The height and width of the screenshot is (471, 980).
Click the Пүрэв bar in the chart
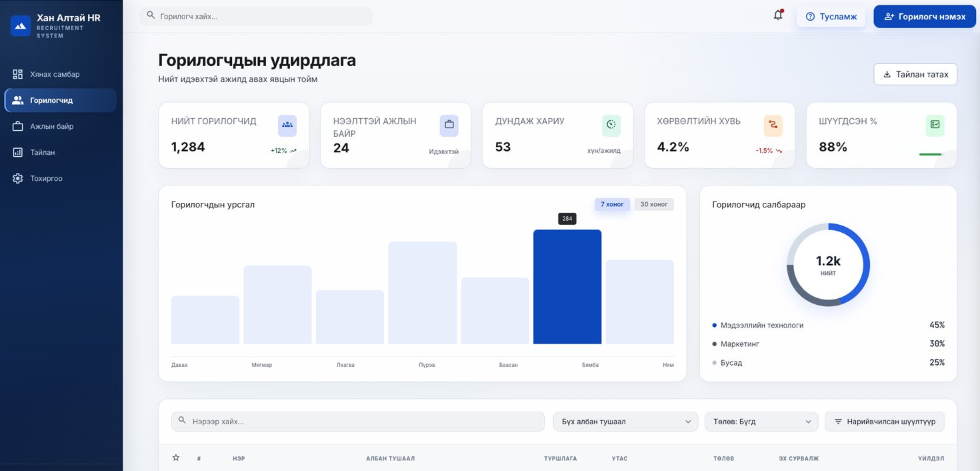[423, 293]
